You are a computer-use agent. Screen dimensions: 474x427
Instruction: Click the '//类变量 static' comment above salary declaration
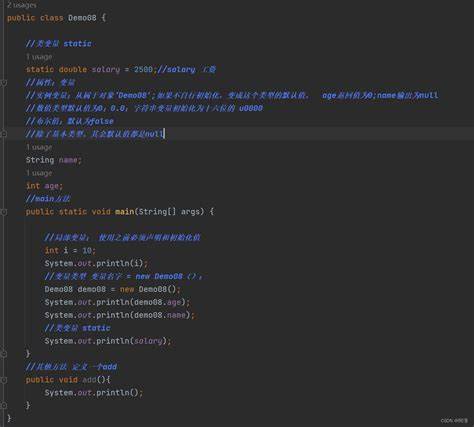coord(59,44)
